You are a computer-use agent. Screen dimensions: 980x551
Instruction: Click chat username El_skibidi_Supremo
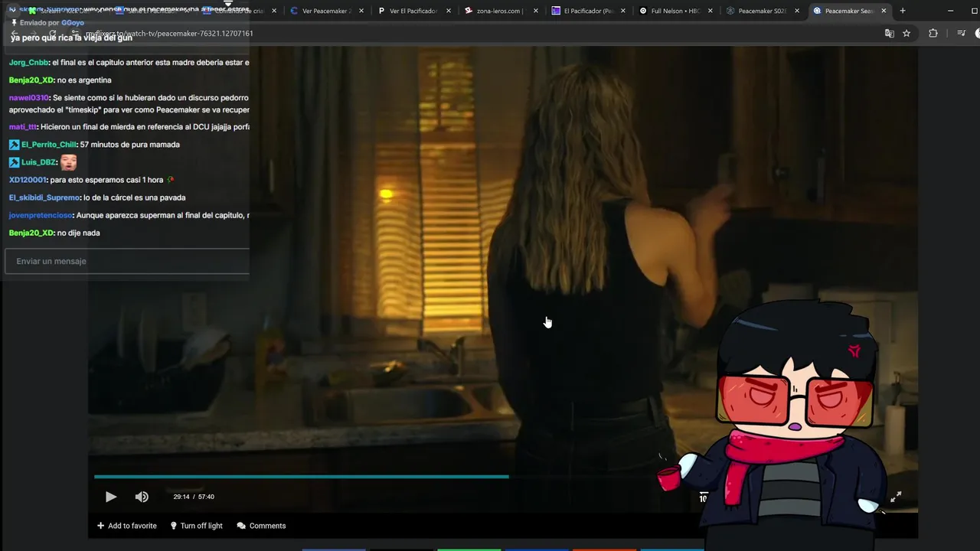(44, 197)
